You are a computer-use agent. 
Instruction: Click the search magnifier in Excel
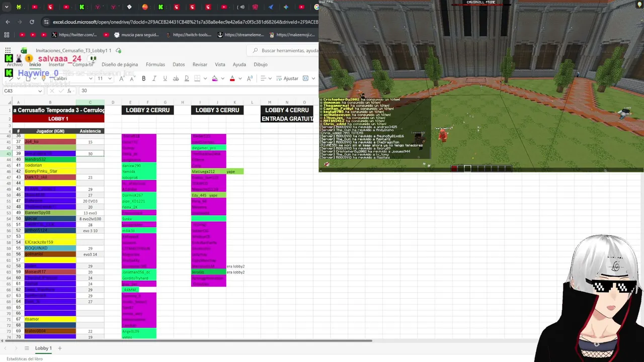(256, 51)
